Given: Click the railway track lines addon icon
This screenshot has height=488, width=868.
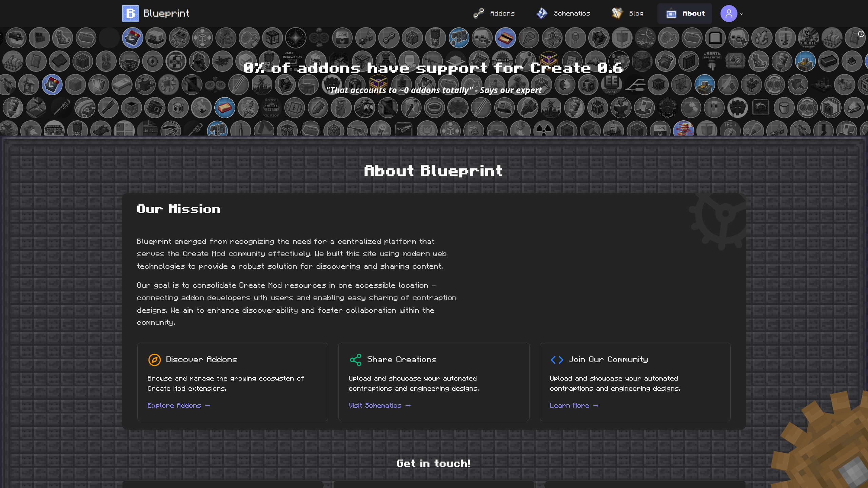Looking at the screenshot, I should click(x=635, y=84).
